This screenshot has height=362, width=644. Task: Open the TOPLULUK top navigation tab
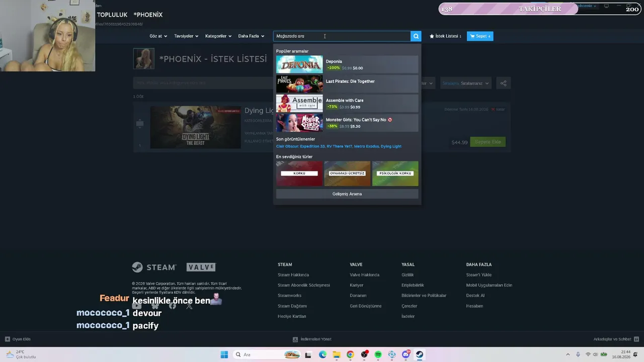coord(112,15)
